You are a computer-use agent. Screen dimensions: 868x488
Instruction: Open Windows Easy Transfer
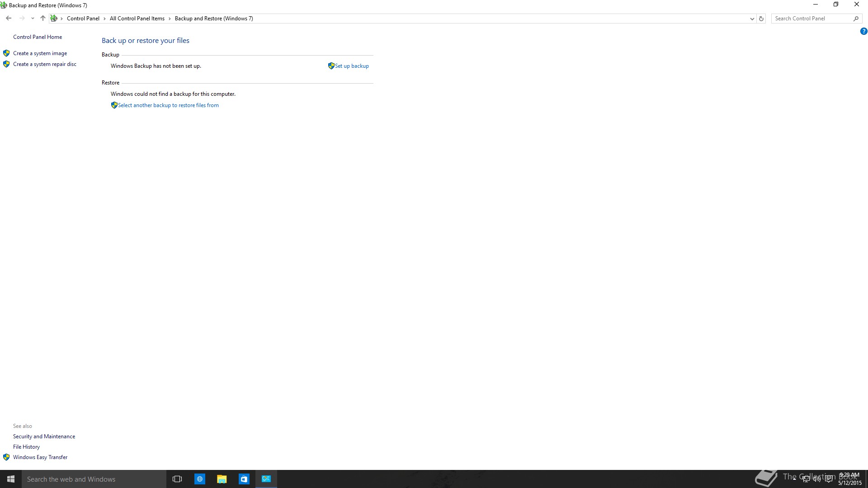point(40,457)
